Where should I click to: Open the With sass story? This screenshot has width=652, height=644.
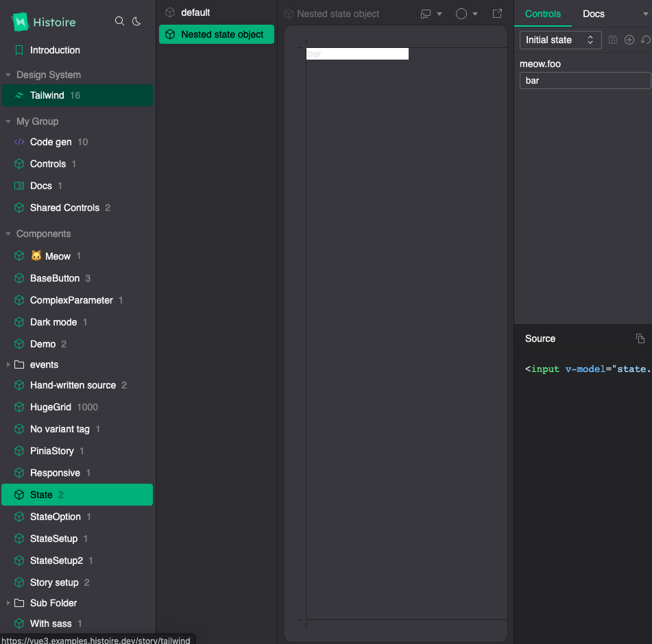[77, 623]
